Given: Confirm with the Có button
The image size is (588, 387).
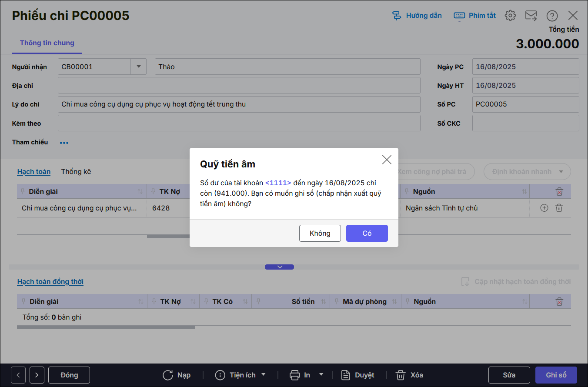Looking at the screenshot, I should (367, 233).
